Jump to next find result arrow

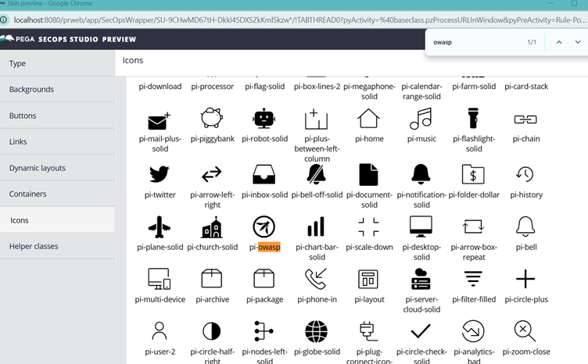578,42
